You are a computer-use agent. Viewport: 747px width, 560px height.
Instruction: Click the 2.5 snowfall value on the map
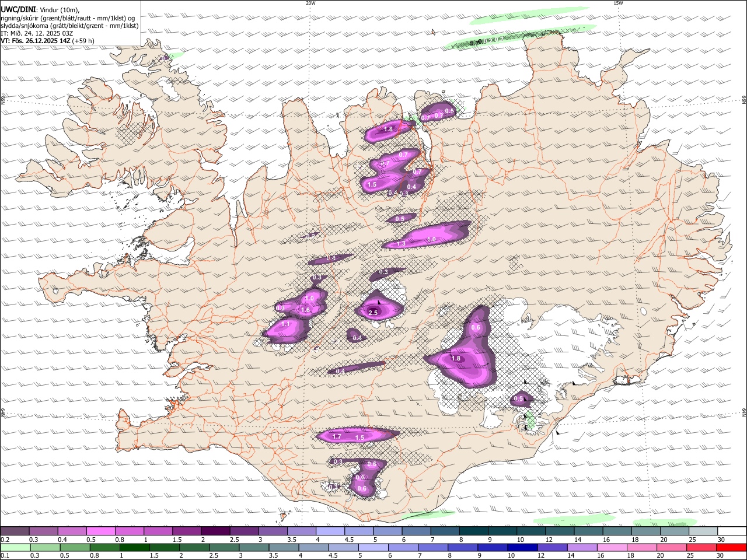pyautogui.click(x=373, y=313)
